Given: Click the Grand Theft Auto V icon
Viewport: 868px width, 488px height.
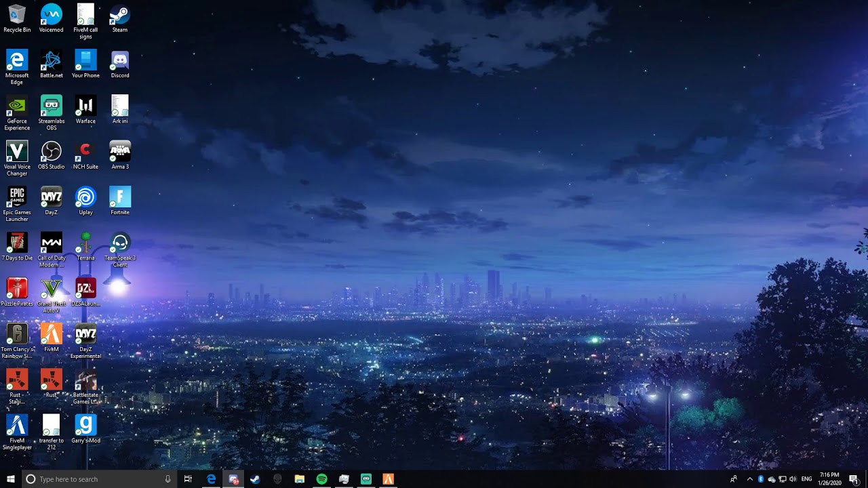Looking at the screenshot, I should [x=52, y=296].
